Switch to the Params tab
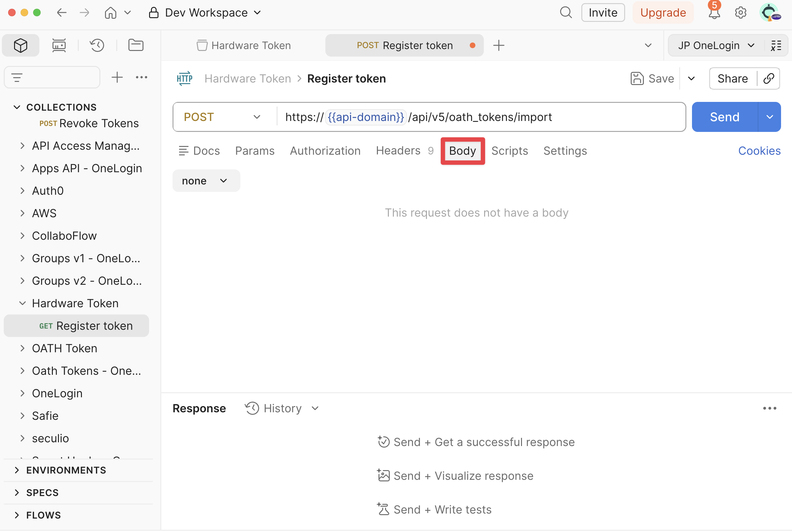The image size is (792, 532). pyautogui.click(x=255, y=151)
